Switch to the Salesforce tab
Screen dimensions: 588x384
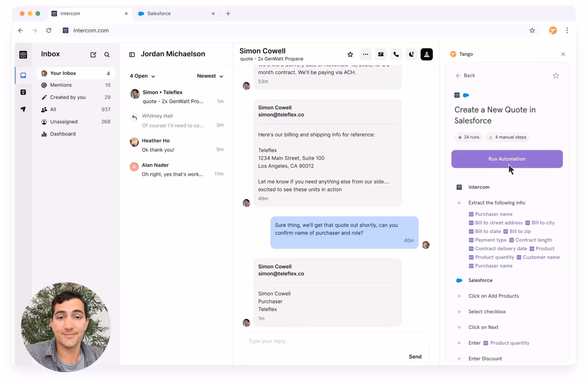pyautogui.click(x=177, y=13)
